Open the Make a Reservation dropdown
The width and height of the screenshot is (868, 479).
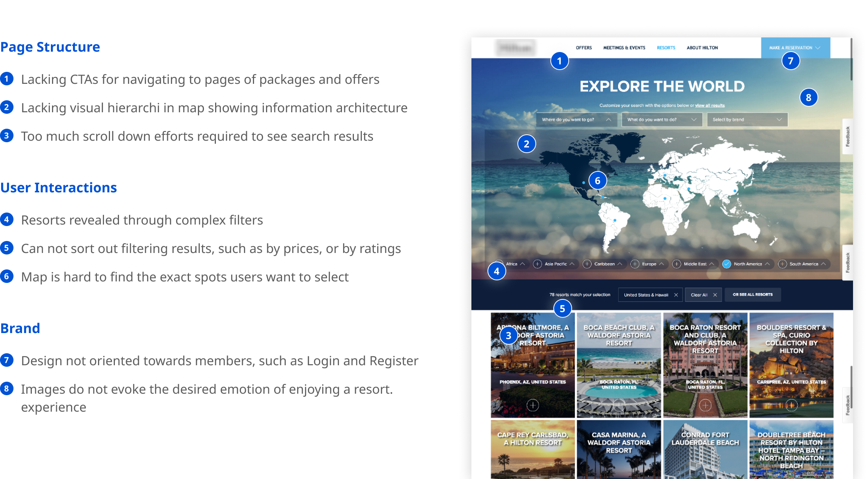[795, 48]
